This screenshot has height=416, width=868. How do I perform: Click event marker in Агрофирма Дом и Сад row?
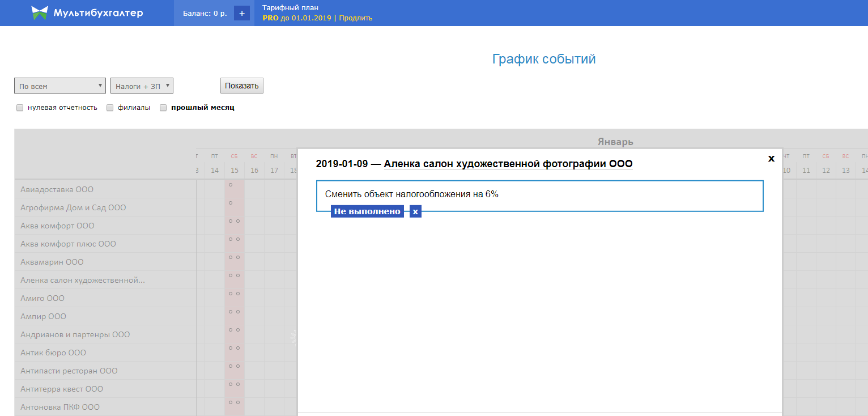point(231,203)
